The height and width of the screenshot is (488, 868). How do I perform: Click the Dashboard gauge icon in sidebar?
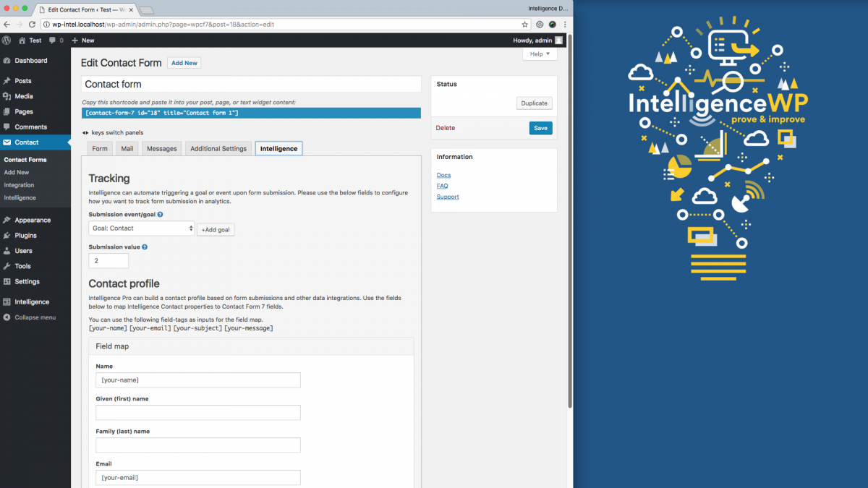7,61
